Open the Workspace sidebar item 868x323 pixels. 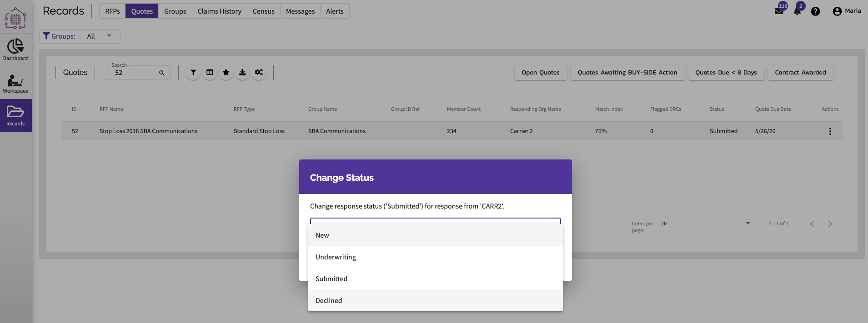[x=15, y=84]
